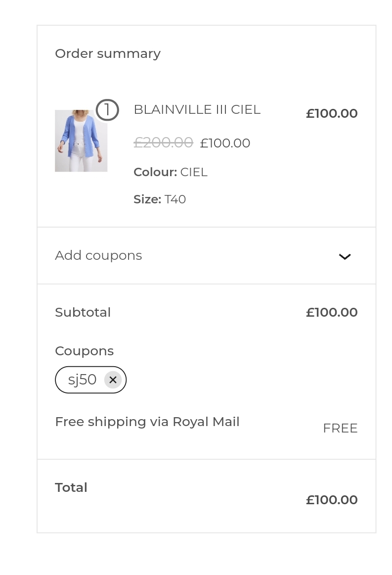Click the sj50 coupon code text

(82, 380)
